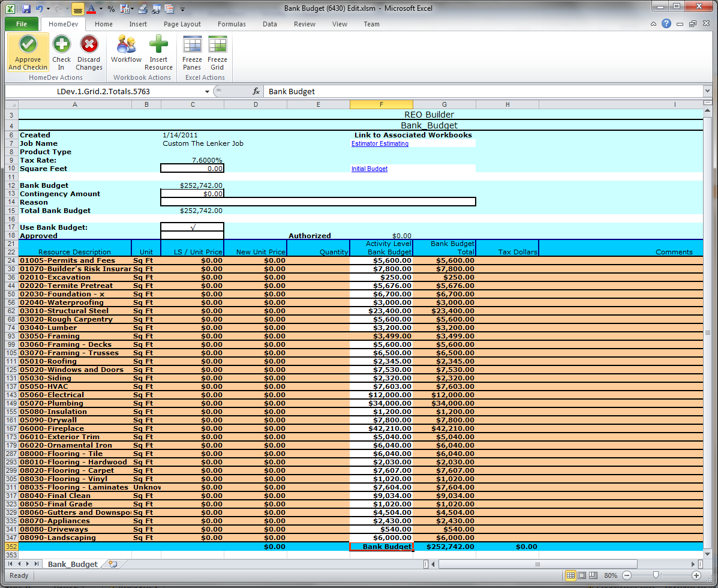The width and height of the screenshot is (718, 588).
Task: Open Excel Help with the question mark icon
Action: point(666,24)
